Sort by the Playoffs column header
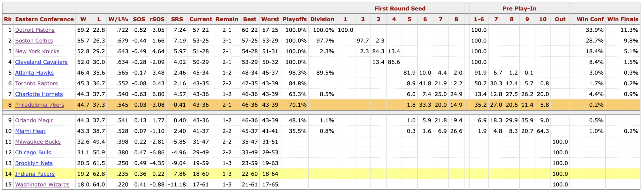 click(x=295, y=19)
